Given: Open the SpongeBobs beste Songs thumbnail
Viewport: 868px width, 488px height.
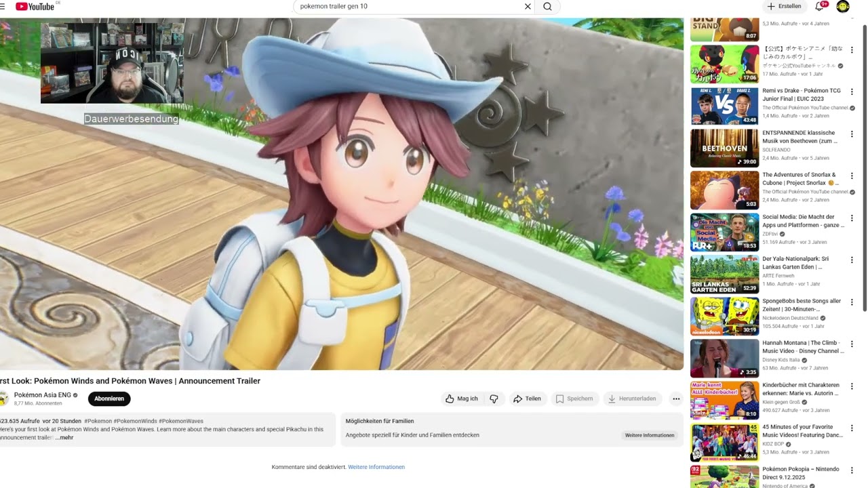Looking at the screenshot, I should click(724, 317).
